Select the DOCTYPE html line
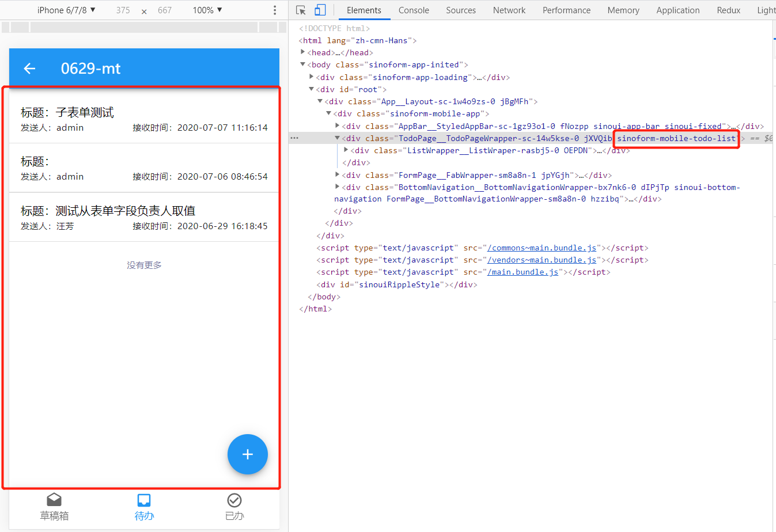The width and height of the screenshot is (776, 532). pos(335,28)
